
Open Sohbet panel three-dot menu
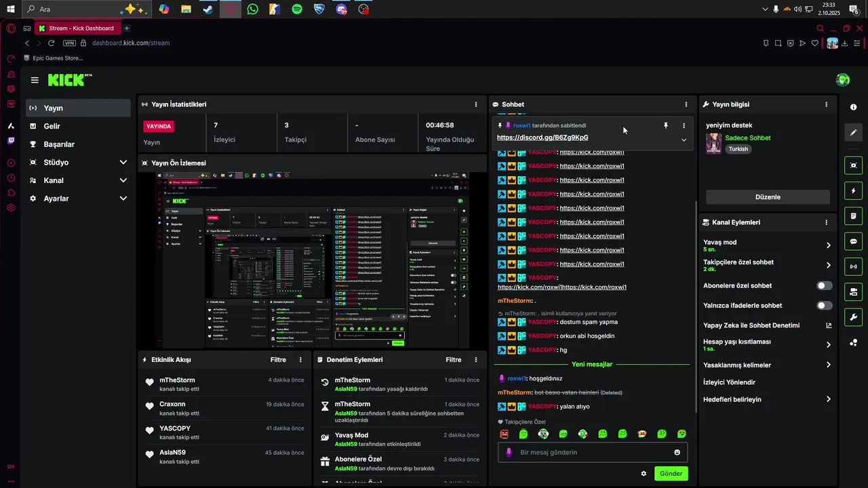point(686,104)
